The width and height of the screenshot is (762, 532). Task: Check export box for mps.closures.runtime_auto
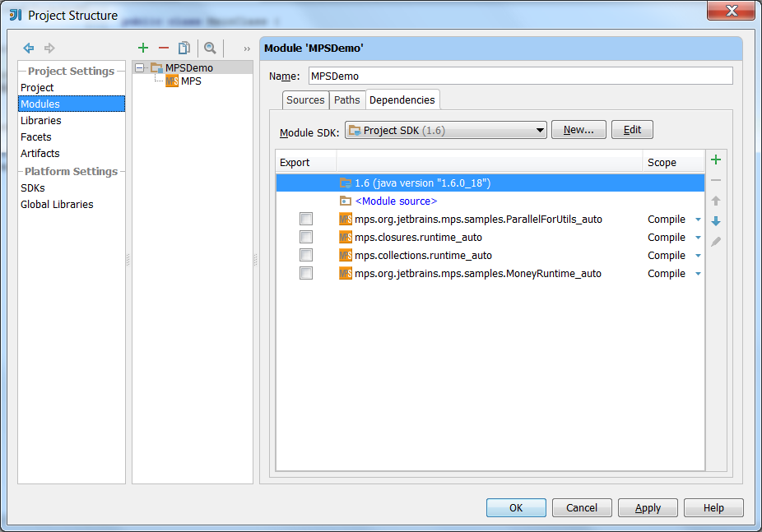pos(306,237)
